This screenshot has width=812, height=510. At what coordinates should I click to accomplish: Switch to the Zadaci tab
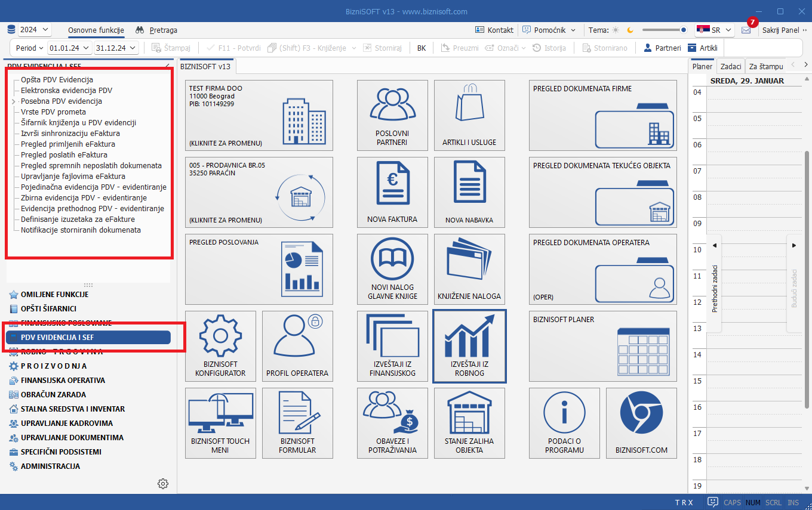(x=730, y=66)
